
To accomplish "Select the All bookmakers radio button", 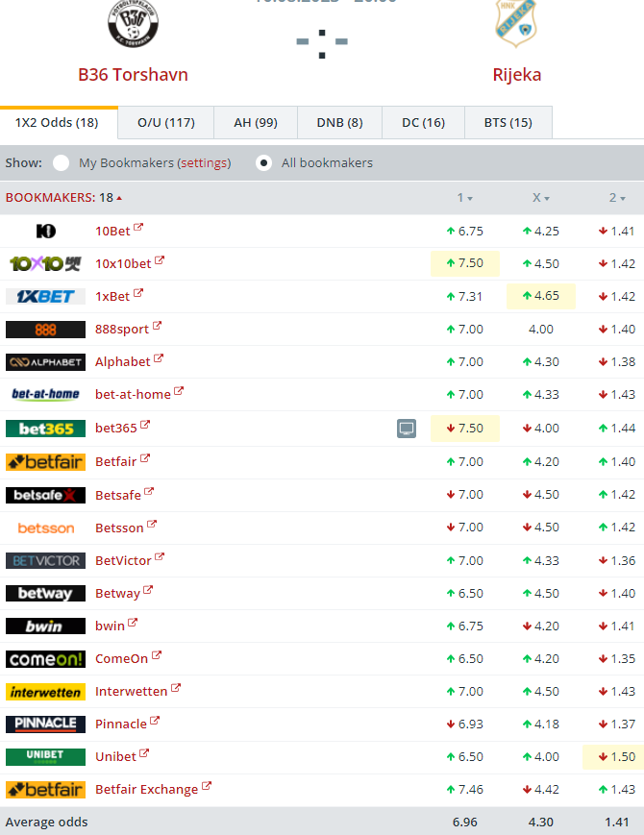I will click(x=263, y=163).
